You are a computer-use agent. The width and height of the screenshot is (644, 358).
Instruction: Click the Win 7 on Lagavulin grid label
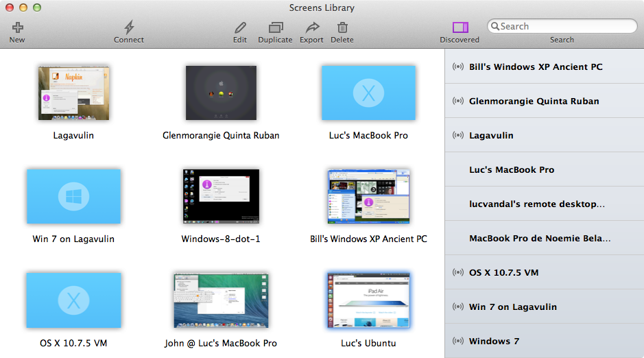pyautogui.click(x=73, y=239)
